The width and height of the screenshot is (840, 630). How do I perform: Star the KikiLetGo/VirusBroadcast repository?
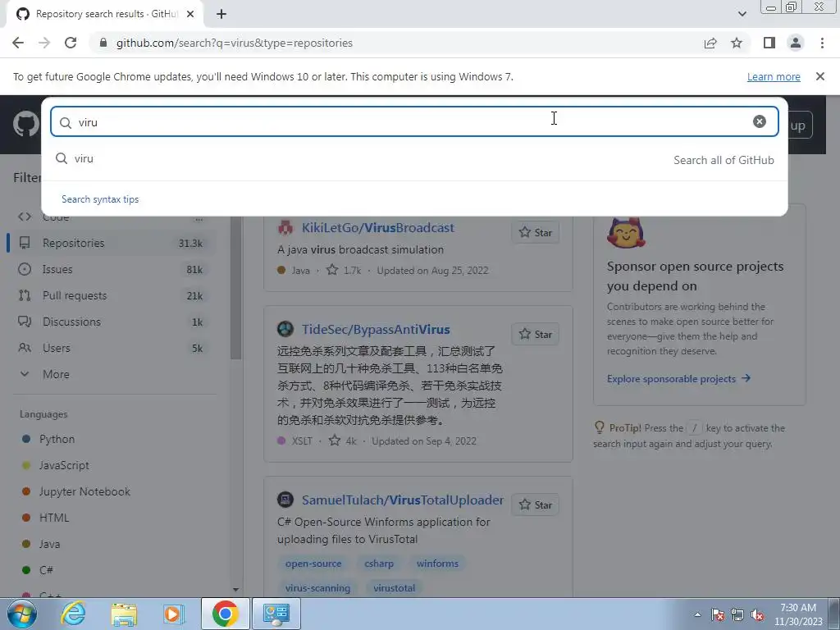click(535, 232)
